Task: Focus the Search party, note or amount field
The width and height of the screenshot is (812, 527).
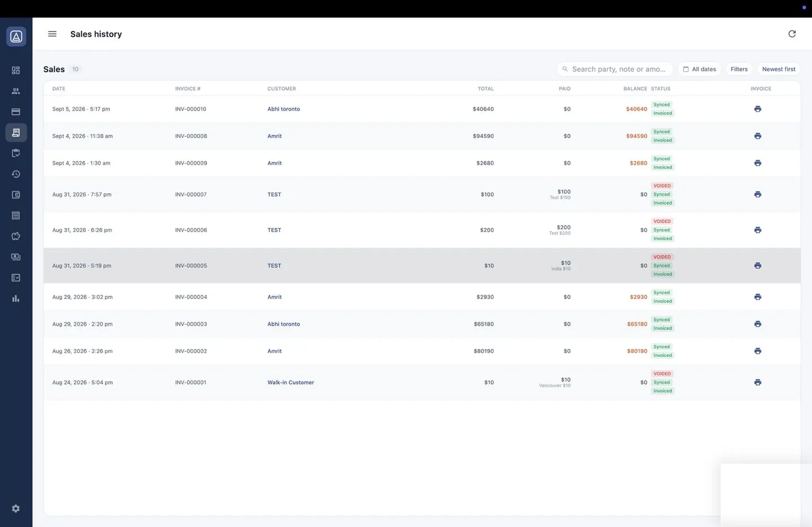Action: [615, 69]
